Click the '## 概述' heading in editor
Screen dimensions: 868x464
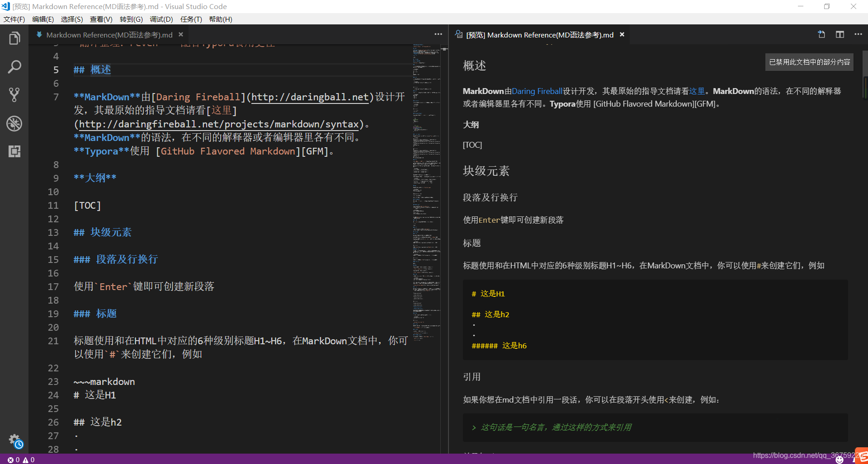coord(92,70)
